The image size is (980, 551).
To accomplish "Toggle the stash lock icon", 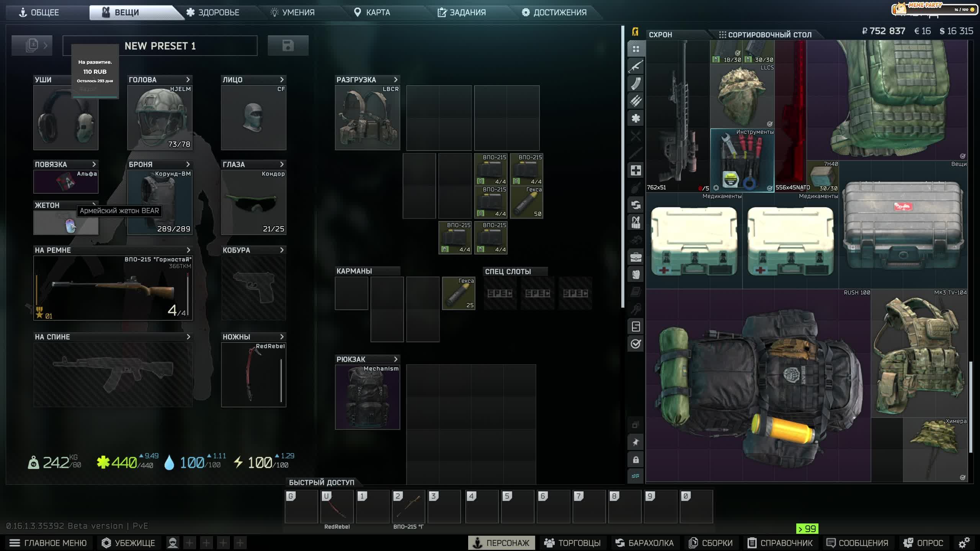I will click(x=635, y=460).
